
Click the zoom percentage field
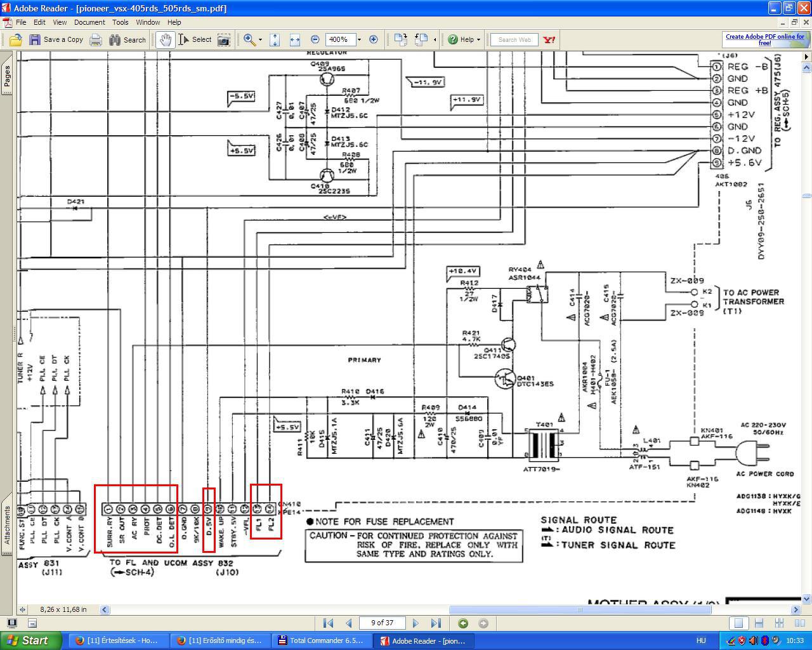point(340,39)
